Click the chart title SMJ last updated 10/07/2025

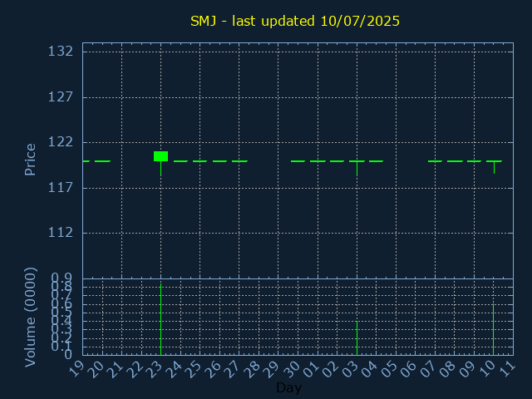pyautogui.click(x=295, y=21)
